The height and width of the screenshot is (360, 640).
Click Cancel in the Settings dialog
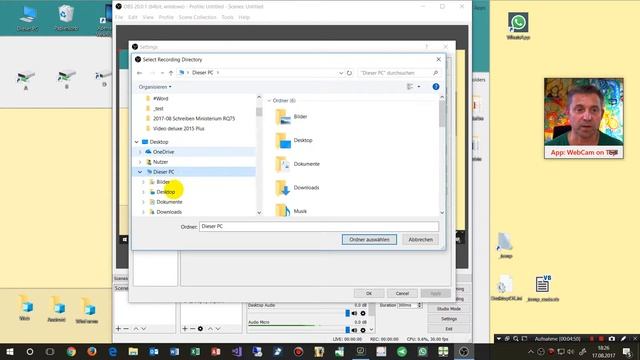[x=402, y=293]
